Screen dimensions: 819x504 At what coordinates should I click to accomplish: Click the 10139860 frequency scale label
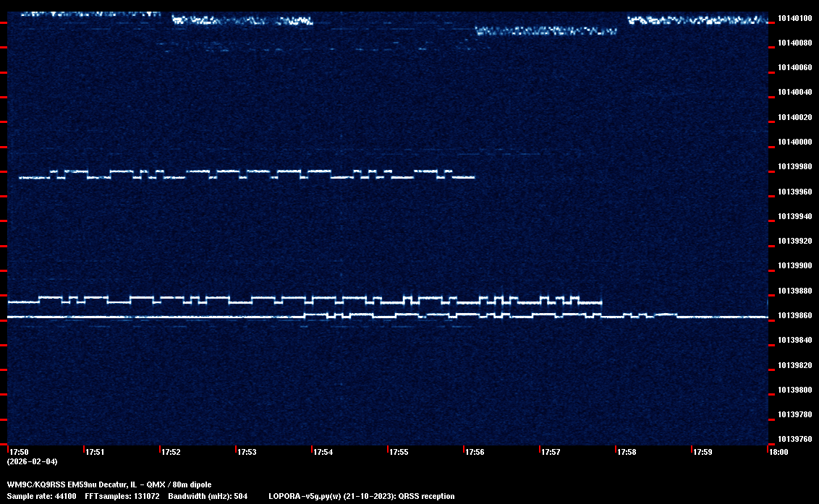[x=794, y=316]
